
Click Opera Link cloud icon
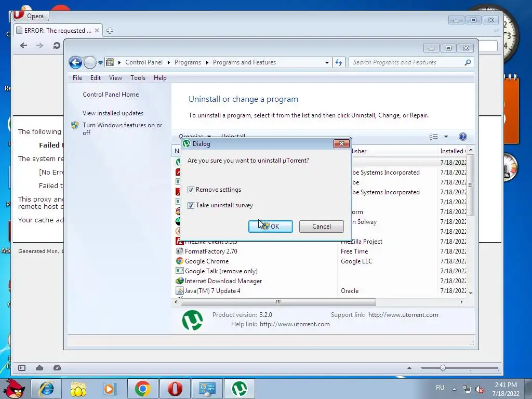tap(39, 368)
